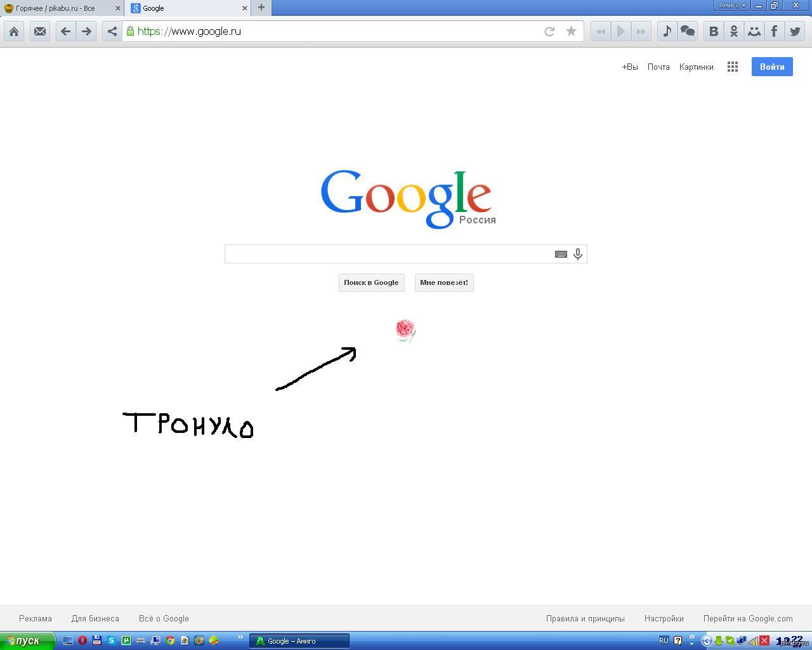Navigate forward with the right arrow
Viewport: 812px width, 650px height.
coord(86,31)
